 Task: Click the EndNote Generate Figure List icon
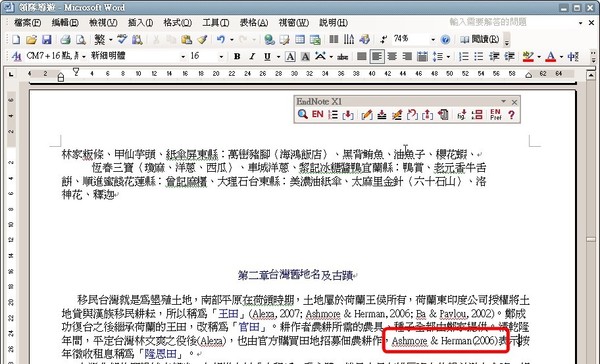pyautogui.click(x=477, y=114)
